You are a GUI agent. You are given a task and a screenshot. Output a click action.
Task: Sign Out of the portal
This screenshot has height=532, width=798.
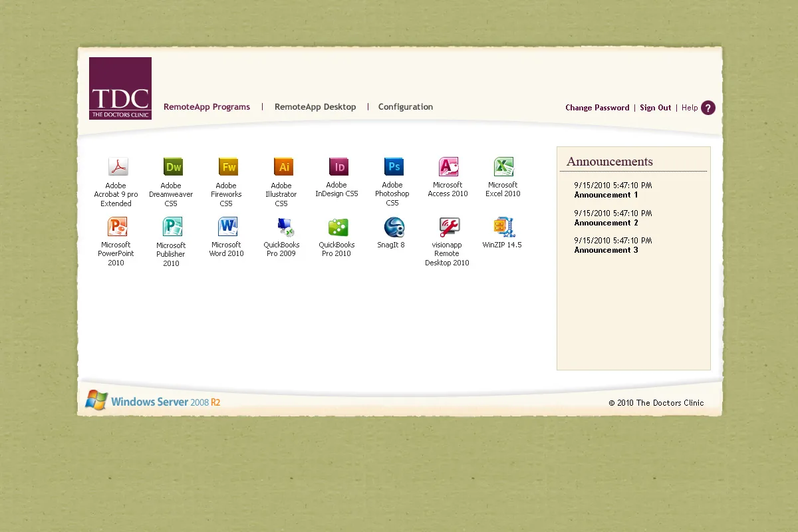click(656, 108)
